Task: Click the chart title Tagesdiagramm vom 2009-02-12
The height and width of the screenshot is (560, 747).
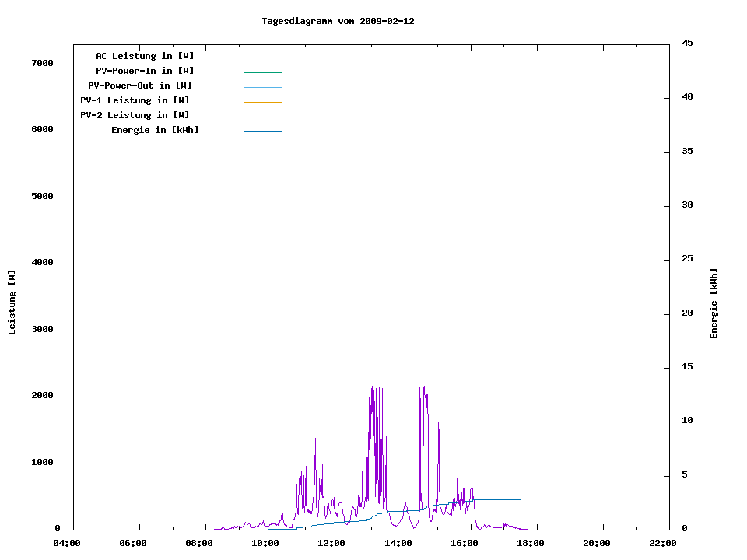Action: (338, 21)
